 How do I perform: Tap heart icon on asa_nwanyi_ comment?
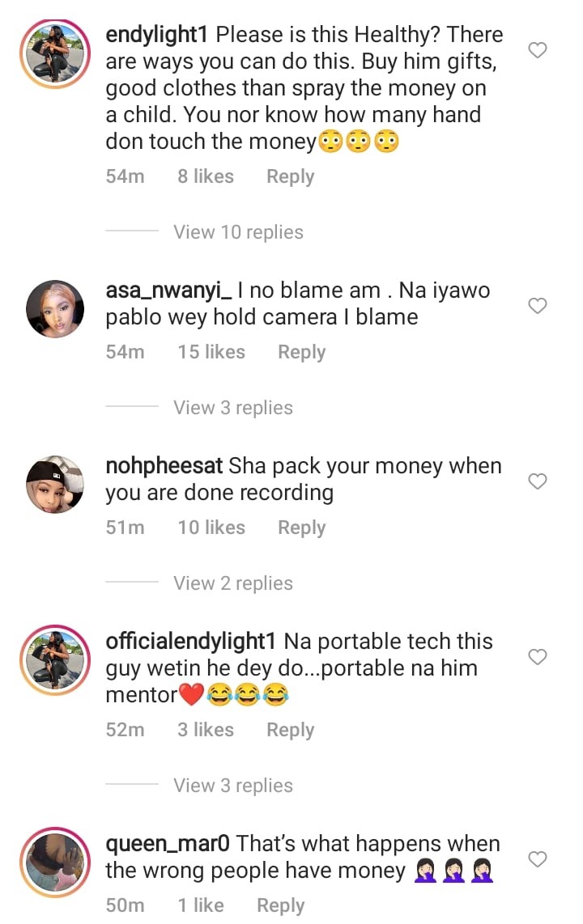[x=537, y=306]
